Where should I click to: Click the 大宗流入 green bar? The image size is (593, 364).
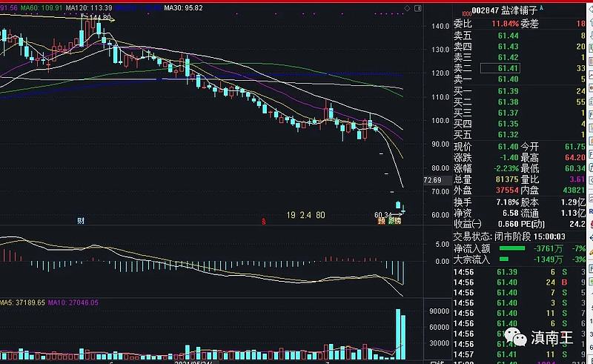[x=504, y=259]
